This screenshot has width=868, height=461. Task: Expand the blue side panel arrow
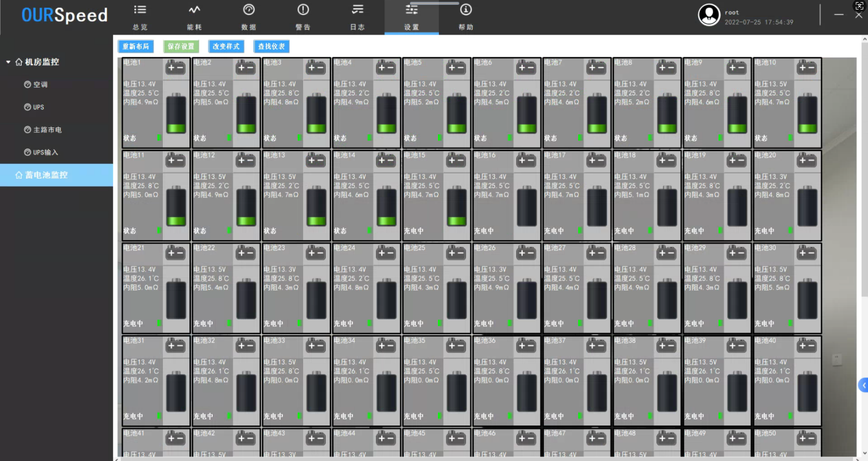click(863, 385)
